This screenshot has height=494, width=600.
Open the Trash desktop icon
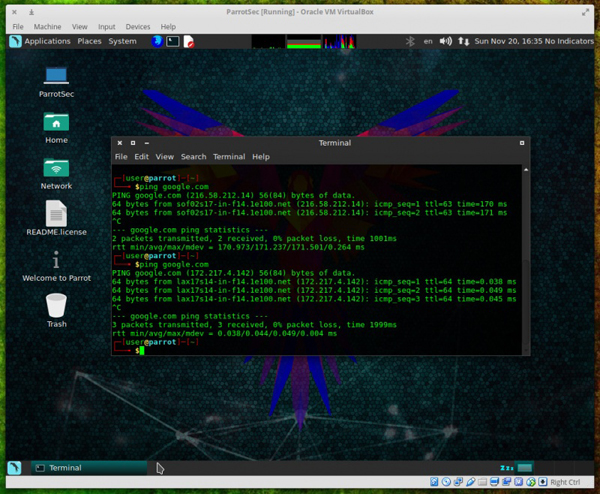click(x=56, y=306)
